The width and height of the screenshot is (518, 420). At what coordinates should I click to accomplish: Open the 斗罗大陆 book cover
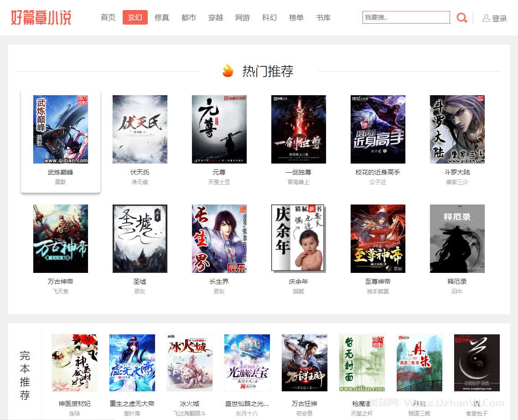point(457,129)
